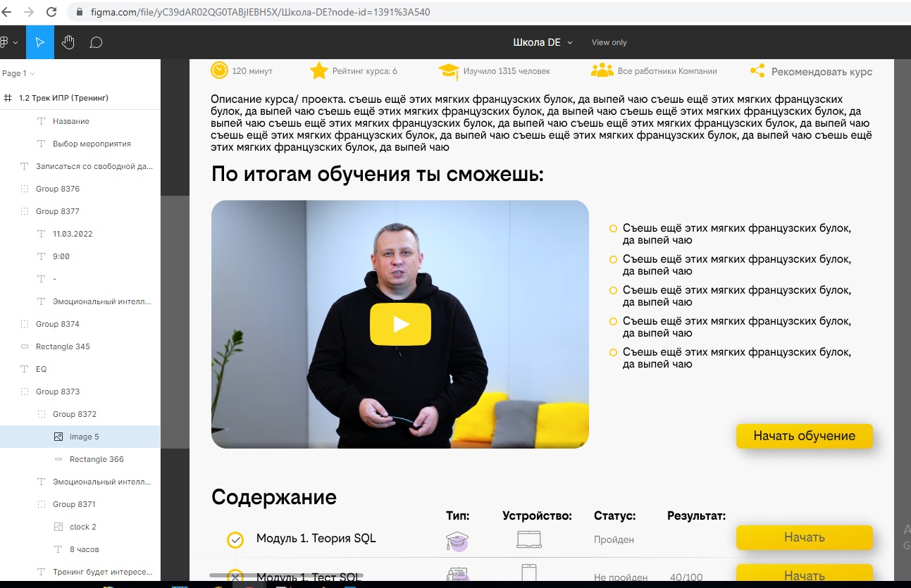
Task: Select the Group 8373 layer
Action: [x=58, y=392]
